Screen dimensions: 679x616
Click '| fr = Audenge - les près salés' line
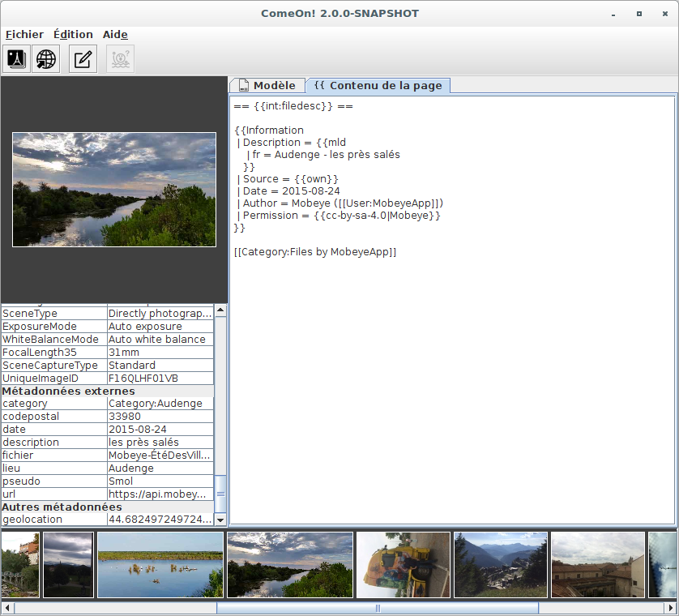pos(323,155)
